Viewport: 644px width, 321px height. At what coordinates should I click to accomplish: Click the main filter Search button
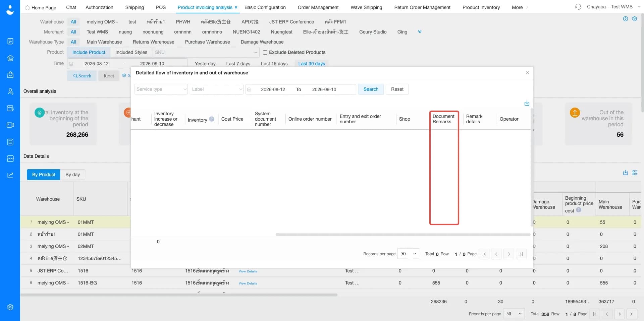[x=82, y=76]
